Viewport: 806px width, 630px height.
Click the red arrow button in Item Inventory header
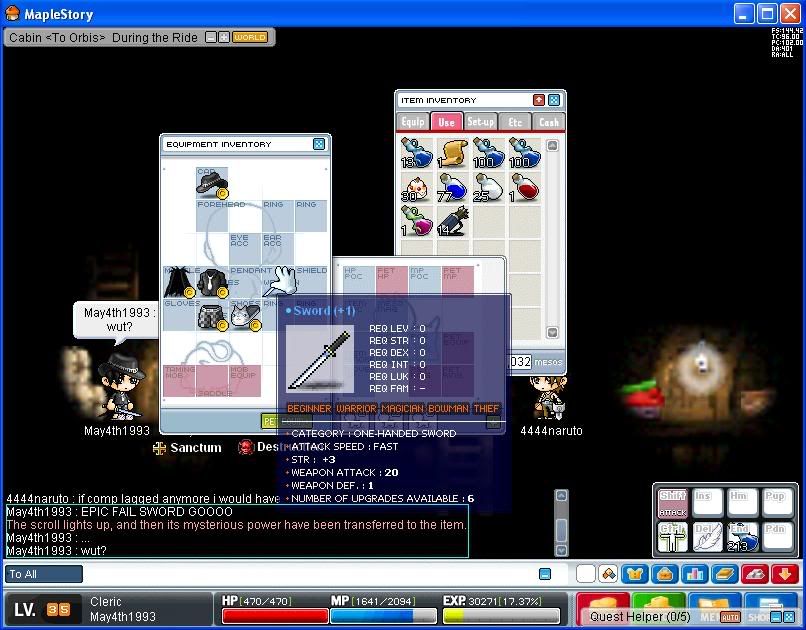pos(539,100)
